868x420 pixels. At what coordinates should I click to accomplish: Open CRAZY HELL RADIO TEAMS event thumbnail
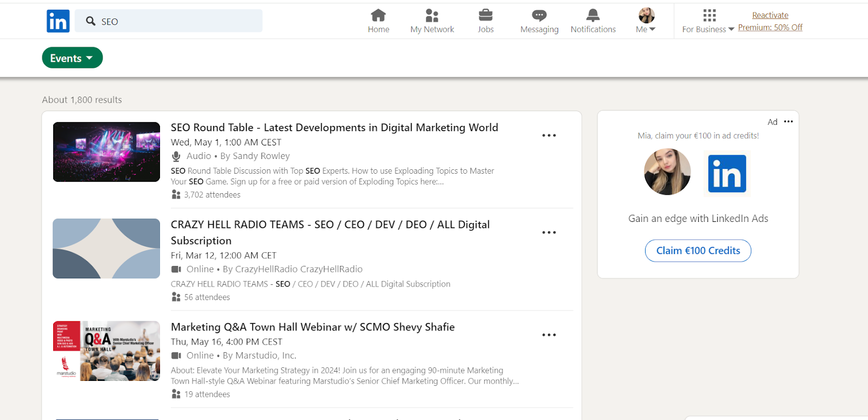[106, 249]
